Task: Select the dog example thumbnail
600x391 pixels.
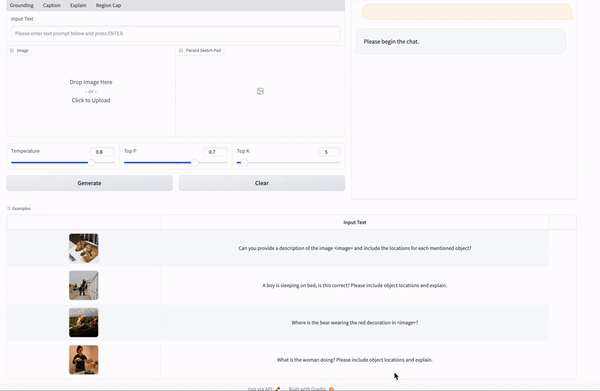Action: click(83, 248)
